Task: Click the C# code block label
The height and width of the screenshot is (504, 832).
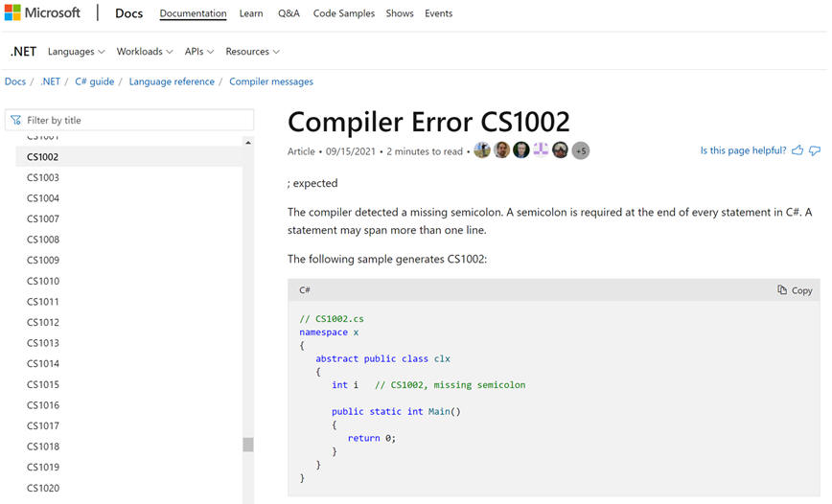Action: [305, 290]
